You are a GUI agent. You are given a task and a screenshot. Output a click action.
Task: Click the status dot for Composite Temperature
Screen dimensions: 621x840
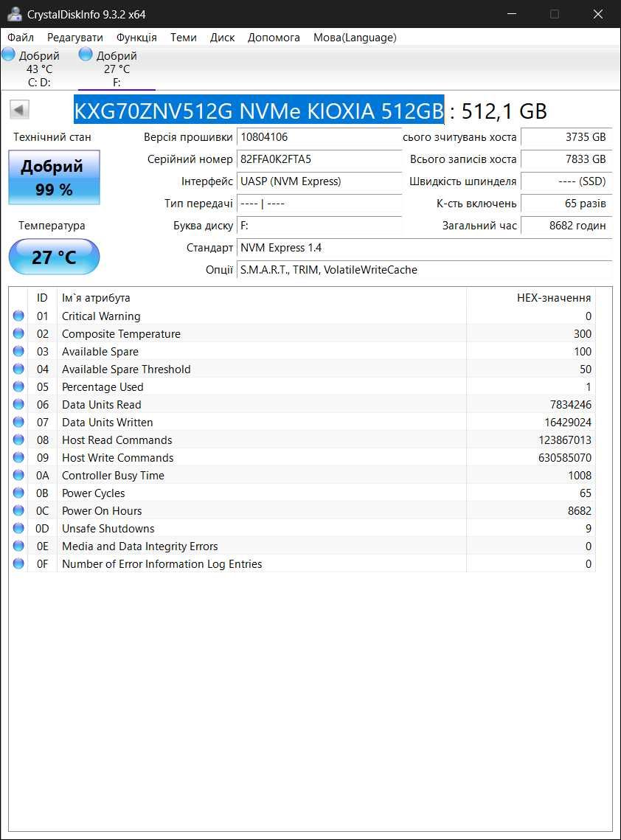point(18,333)
